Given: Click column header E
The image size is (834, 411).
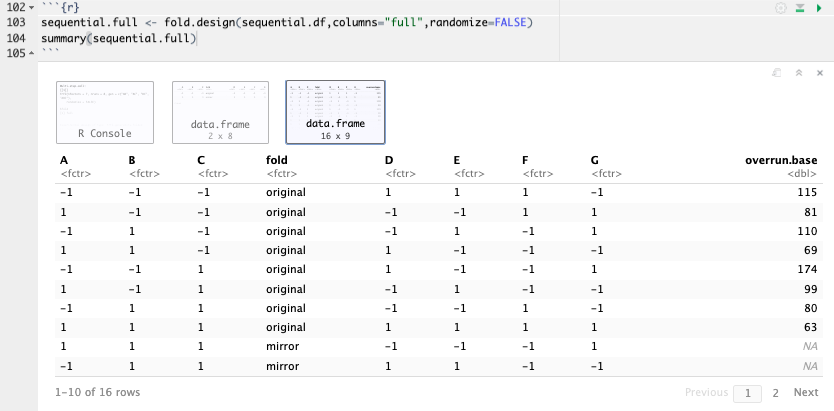Looking at the screenshot, I should 457,160.
